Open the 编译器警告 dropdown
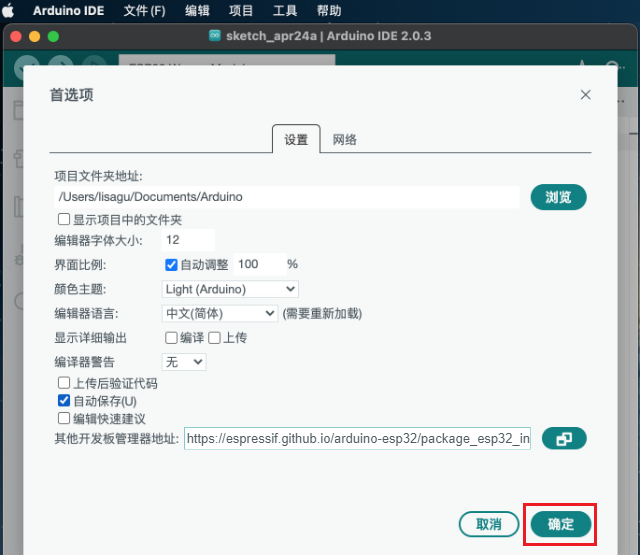The width and height of the screenshot is (640, 556). (184, 361)
